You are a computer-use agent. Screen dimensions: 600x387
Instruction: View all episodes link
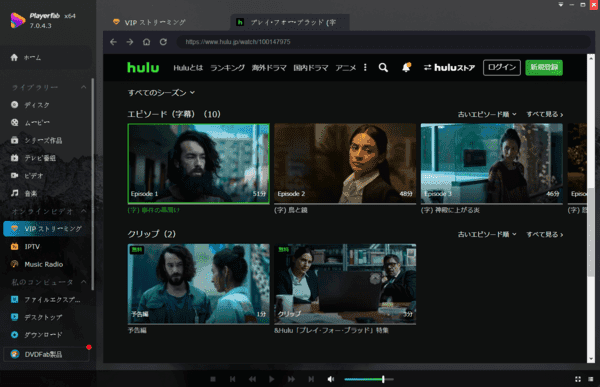[545, 114]
